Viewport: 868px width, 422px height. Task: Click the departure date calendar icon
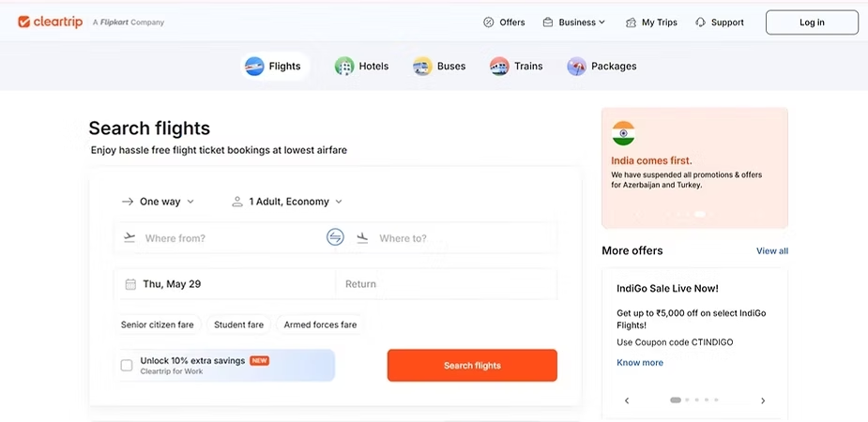[x=130, y=284]
